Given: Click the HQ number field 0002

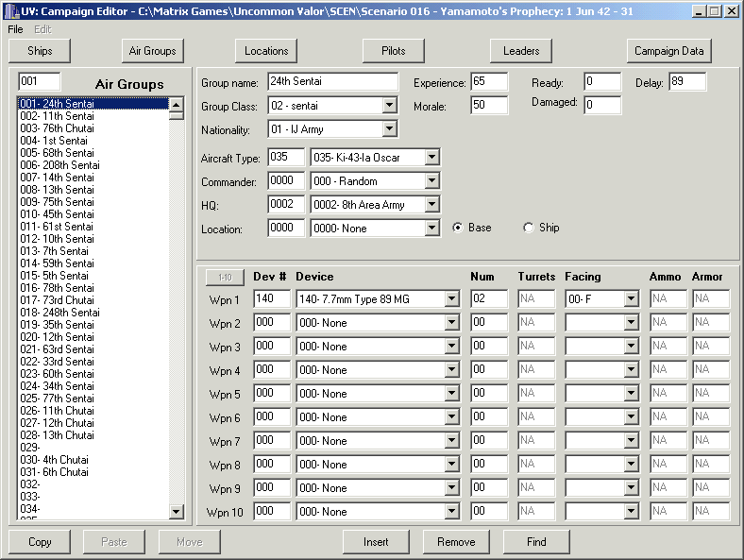Looking at the screenshot, I should tap(286, 205).
